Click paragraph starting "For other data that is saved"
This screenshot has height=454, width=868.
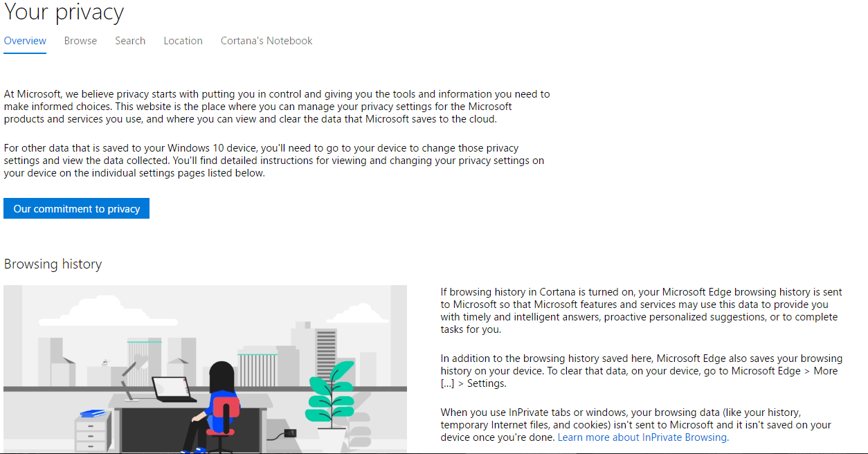(x=274, y=161)
